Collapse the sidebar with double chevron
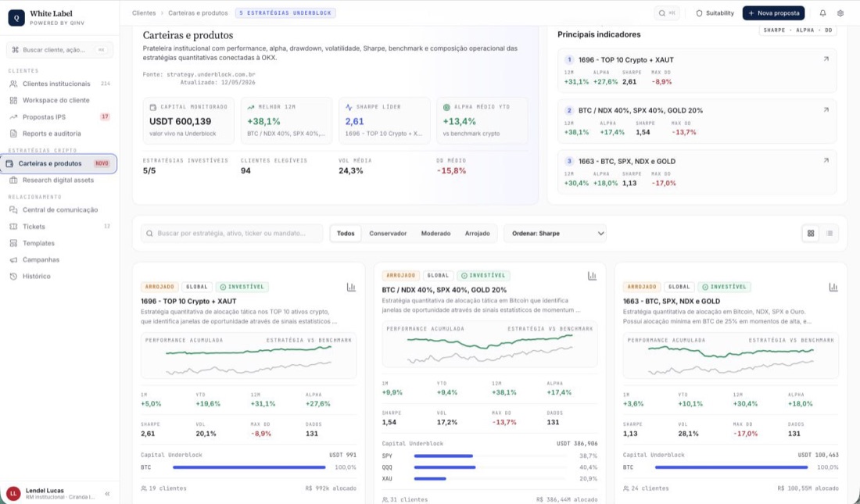Viewport: 860px width, 504px height. (x=108, y=494)
